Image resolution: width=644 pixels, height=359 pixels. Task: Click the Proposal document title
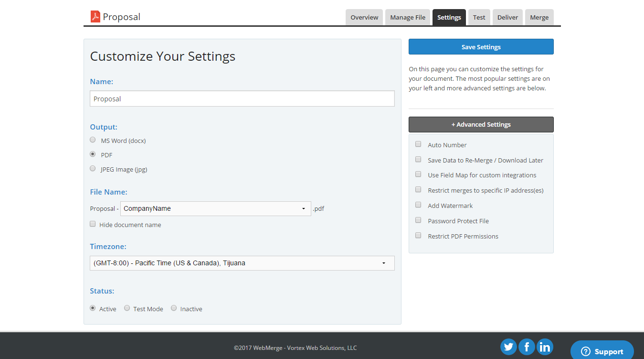tap(122, 17)
